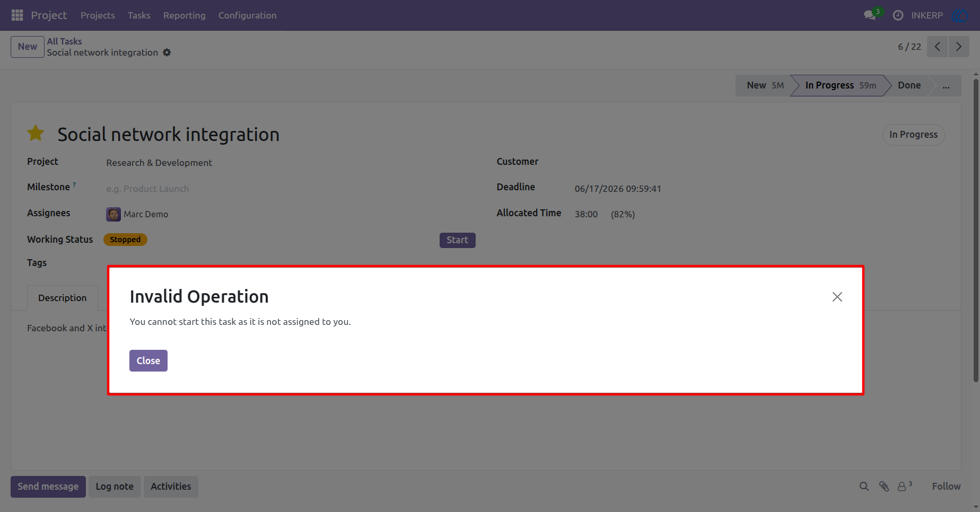Click Marc Demo avatar thumbnail
Image resolution: width=980 pixels, height=512 pixels.
coord(113,214)
